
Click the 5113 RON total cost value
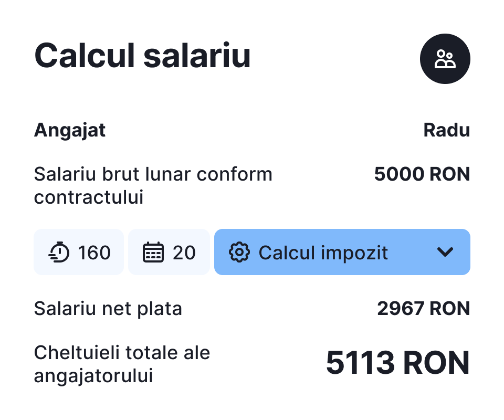click(397, 363)
